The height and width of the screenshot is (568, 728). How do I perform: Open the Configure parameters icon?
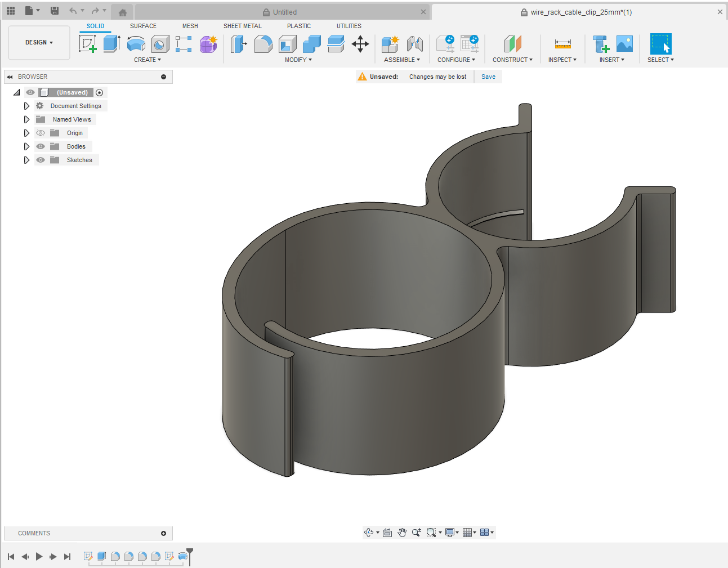click(x=445, y=44)
